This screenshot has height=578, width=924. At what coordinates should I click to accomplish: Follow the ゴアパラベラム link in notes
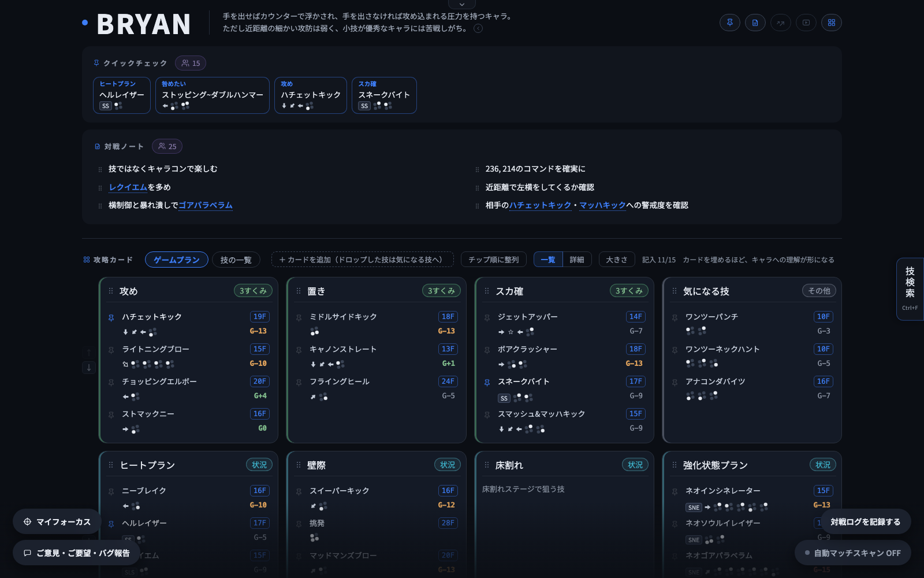pos(206,205)
